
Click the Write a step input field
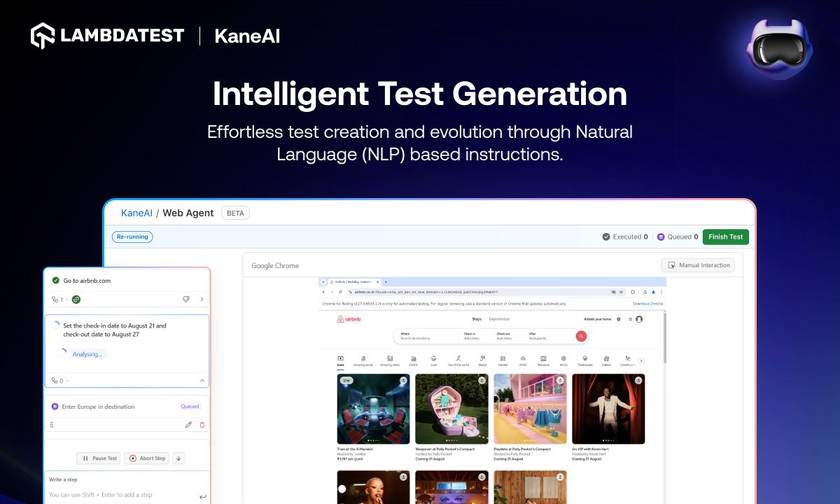coord(119,495)
